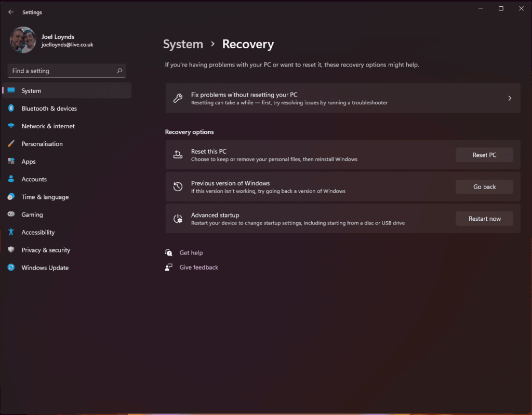This screenshot has height=415, width=532.
Task: Navigate to Accounts settings
Action: 67,179
